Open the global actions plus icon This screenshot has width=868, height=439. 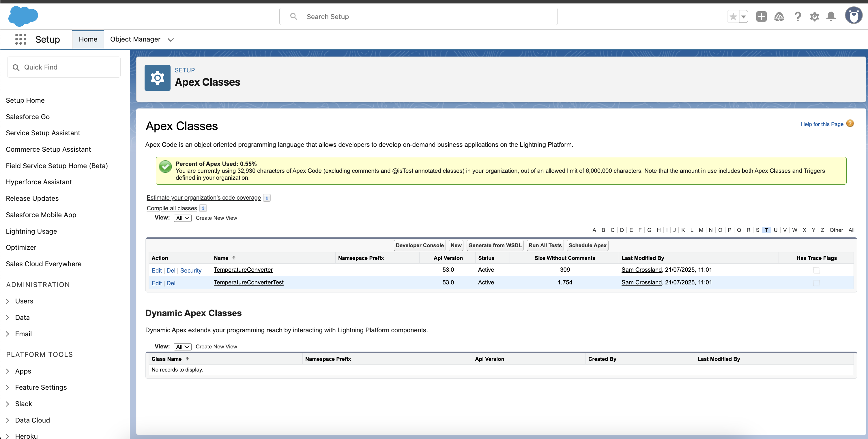click(761, 16)
